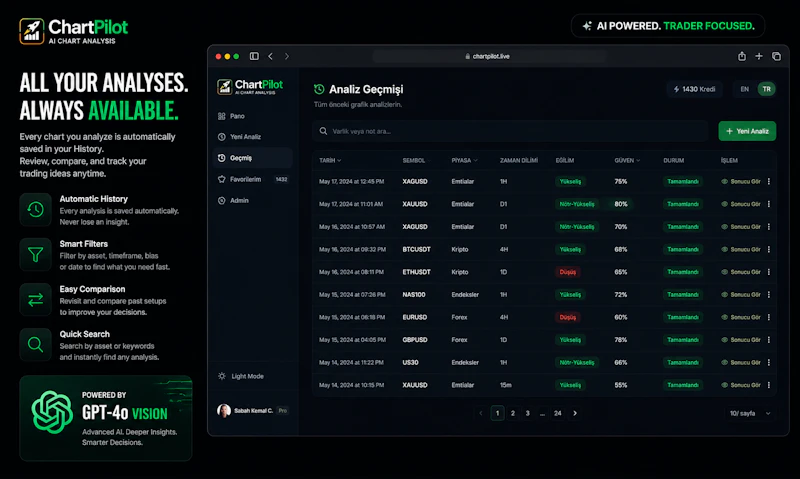Screen dimensions: 800x479
Task: Sort by the PİYASA column header
Action: 464,160
